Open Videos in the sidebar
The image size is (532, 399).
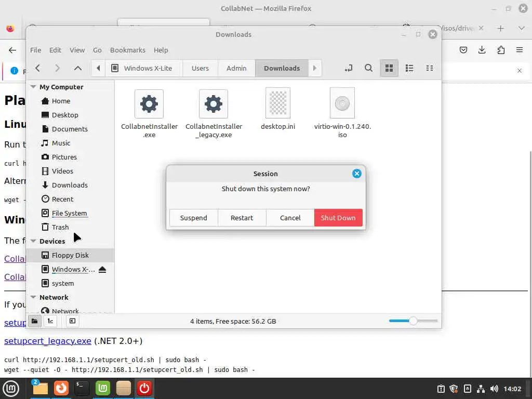62,171
